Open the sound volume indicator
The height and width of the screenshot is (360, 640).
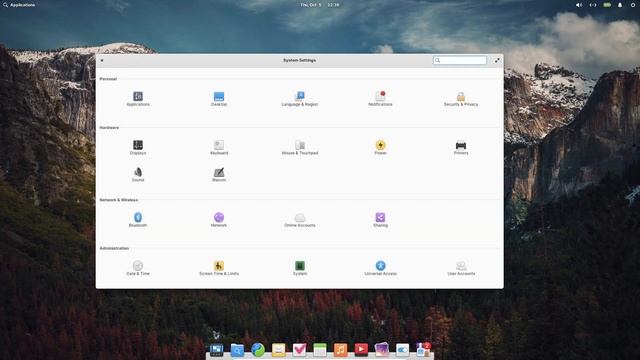(579, 5)
